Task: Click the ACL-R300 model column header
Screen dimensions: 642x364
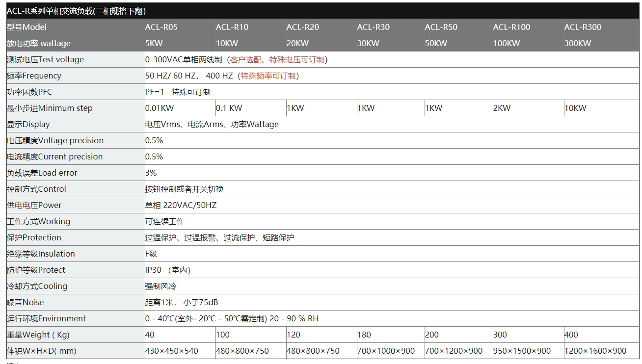Action: [x=583, y=27]
